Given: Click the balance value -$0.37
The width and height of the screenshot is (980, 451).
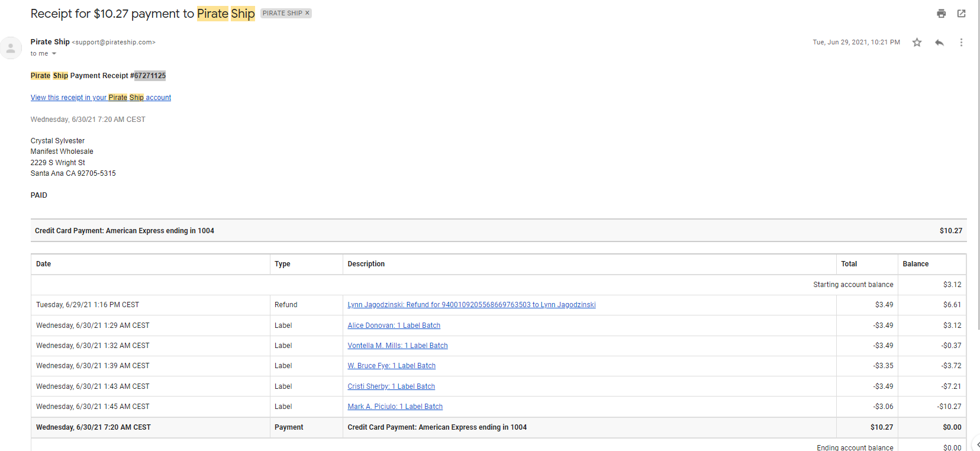Looking at the screenshot, I should click(951, 346).
